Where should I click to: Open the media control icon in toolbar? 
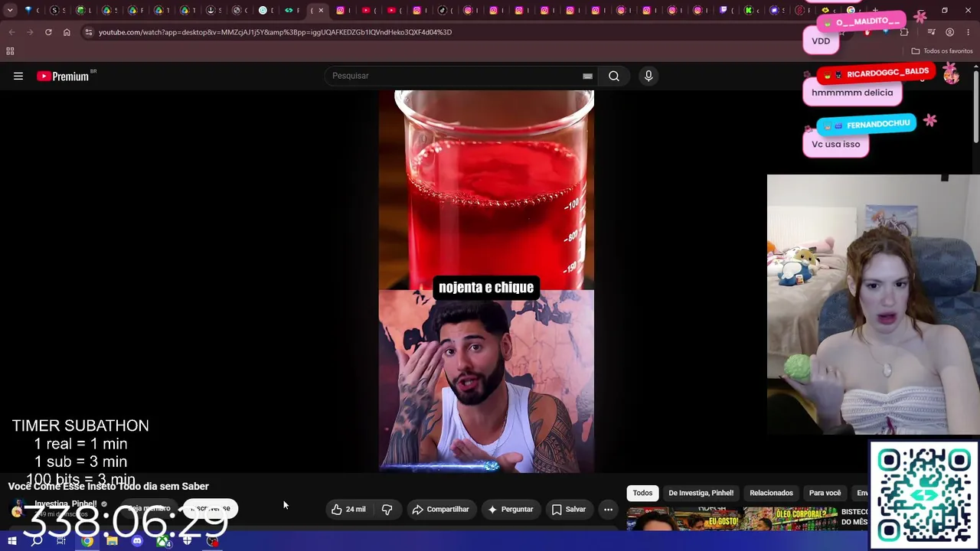point(931,32)
